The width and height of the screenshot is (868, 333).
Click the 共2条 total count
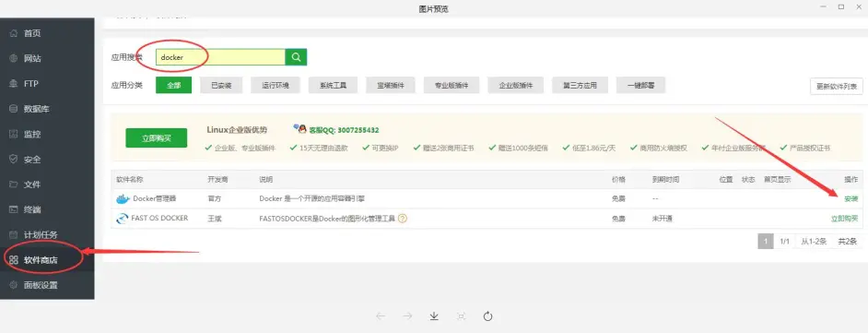(x=847, y=241)
